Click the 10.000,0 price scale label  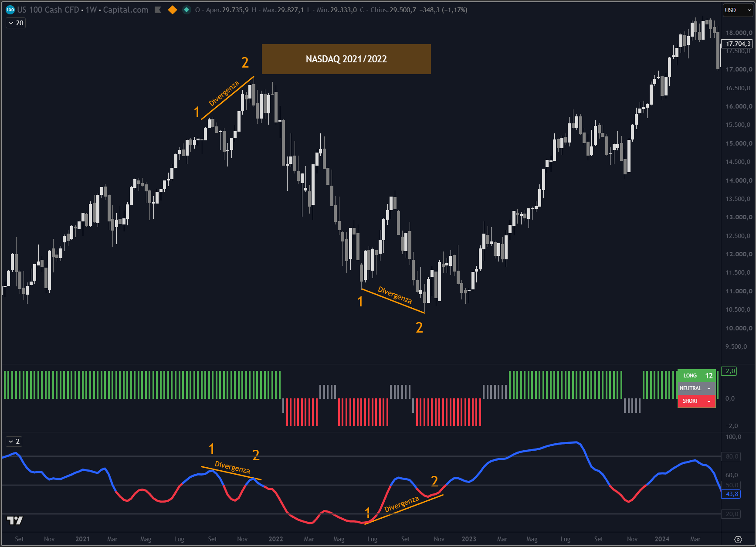click(x=739, y=328)
